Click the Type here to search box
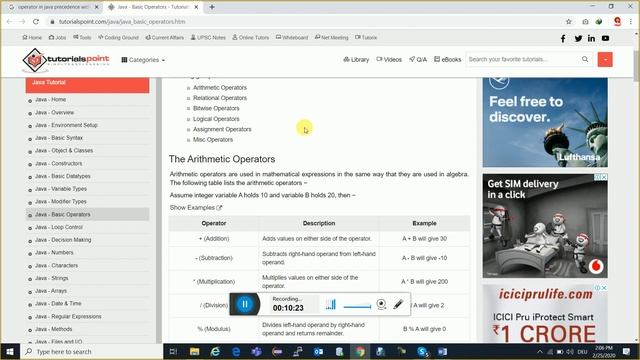Viewport: 640px width, 360px height. click(92, 351)
